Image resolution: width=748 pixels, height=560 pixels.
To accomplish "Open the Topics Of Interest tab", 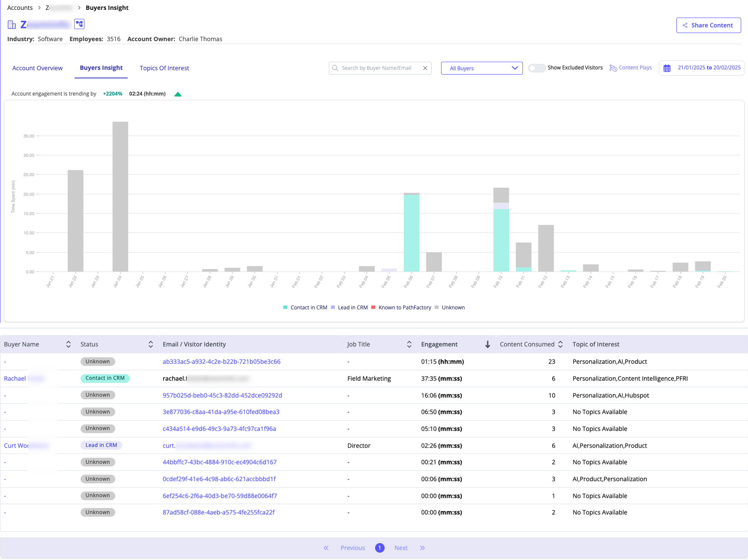I will click(164, 68).
